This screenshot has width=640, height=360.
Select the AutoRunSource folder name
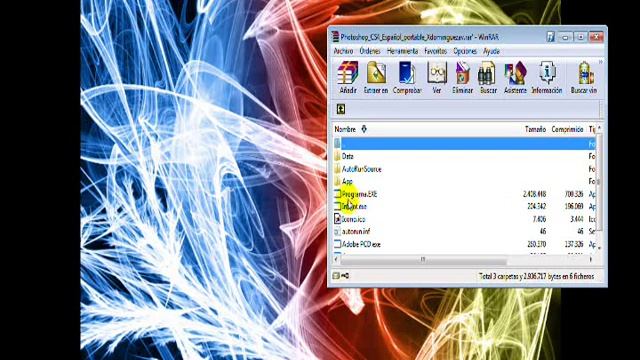point(362,169)
